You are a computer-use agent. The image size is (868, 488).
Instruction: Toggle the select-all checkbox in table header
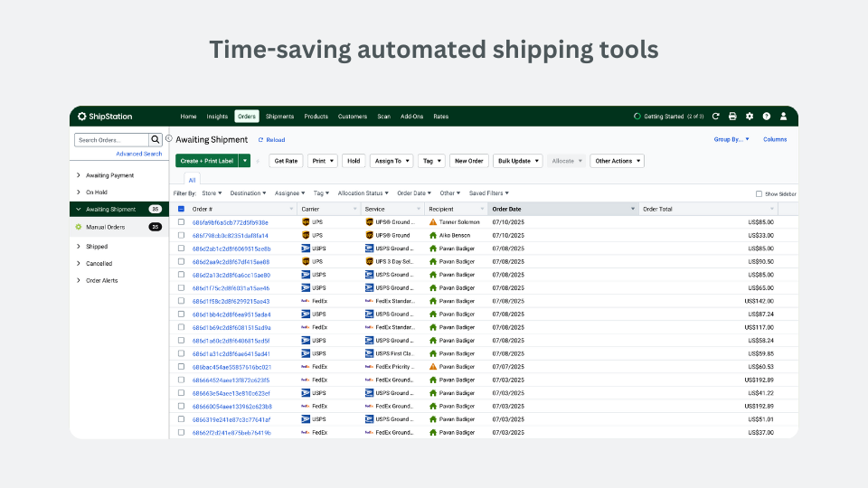click(x=181, y=209)
